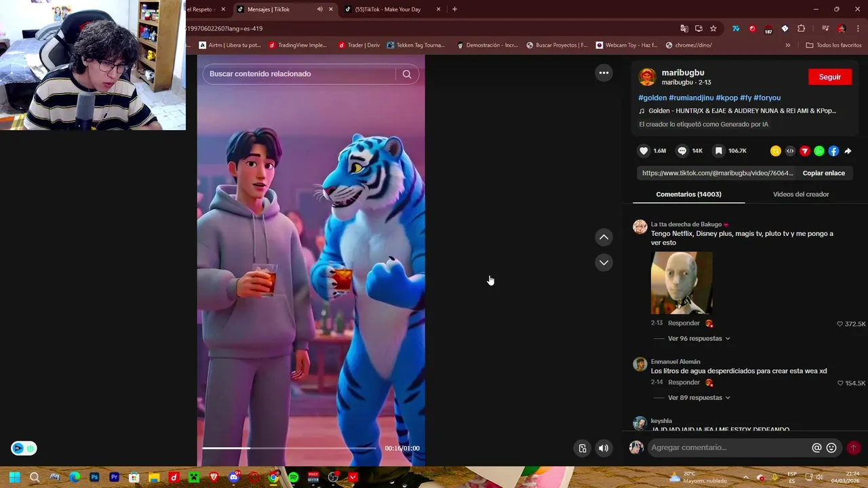
Task: Open Spotify from the taskbar
Action: (293, 477)
